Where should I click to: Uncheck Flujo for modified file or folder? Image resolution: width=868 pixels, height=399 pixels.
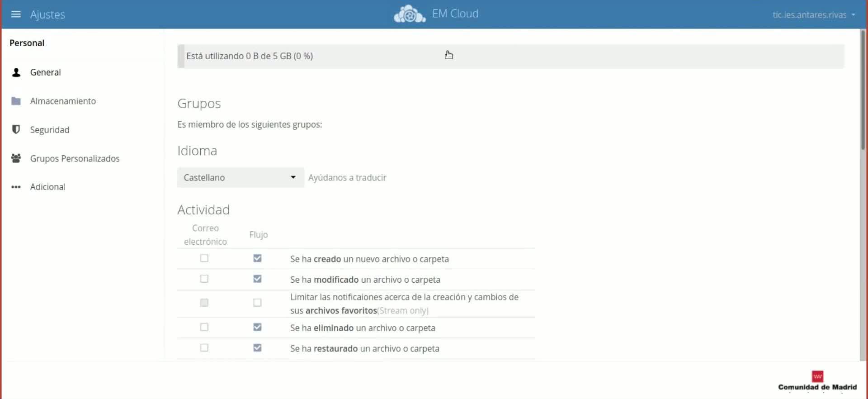tap(257, 279)
